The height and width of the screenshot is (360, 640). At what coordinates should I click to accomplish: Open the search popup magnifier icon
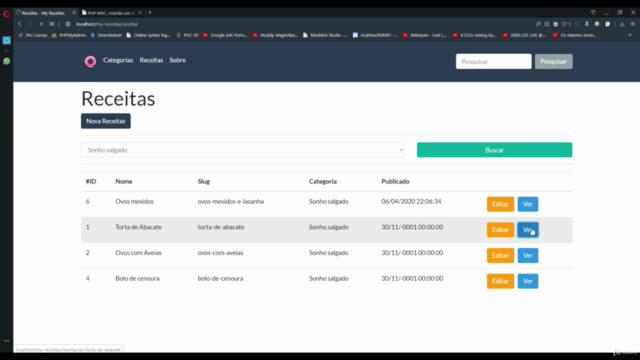pos(538,24)
